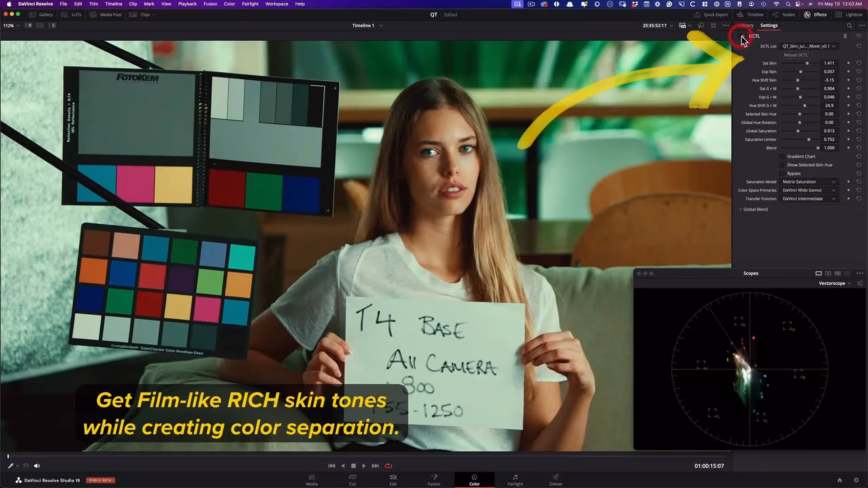Add keyframe for Exp Skin
The height and width of the screenshot is (488, 868).
tap(848, 72)
